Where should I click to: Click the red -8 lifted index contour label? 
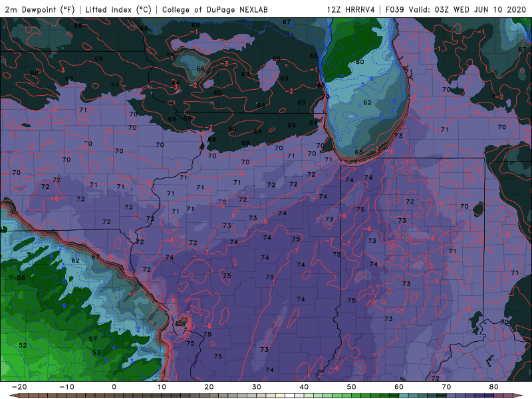coord(207,326)
